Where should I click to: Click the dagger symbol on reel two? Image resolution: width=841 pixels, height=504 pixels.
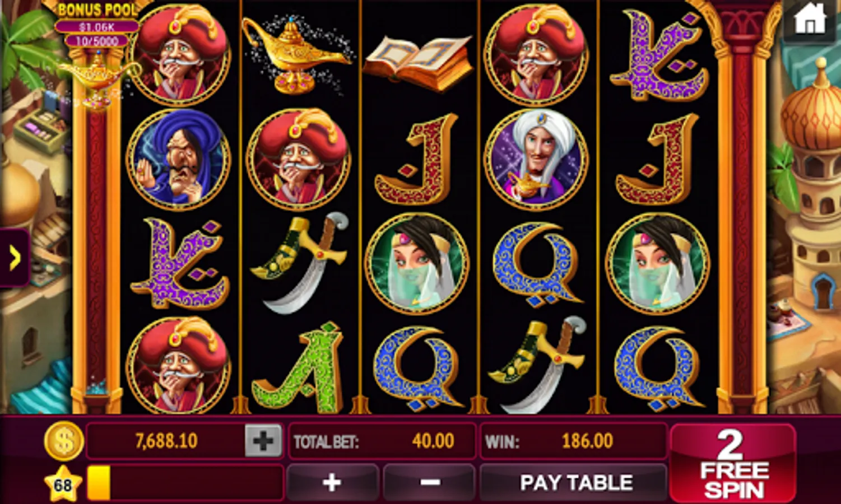pyautogui.click(x=299, y=262)
